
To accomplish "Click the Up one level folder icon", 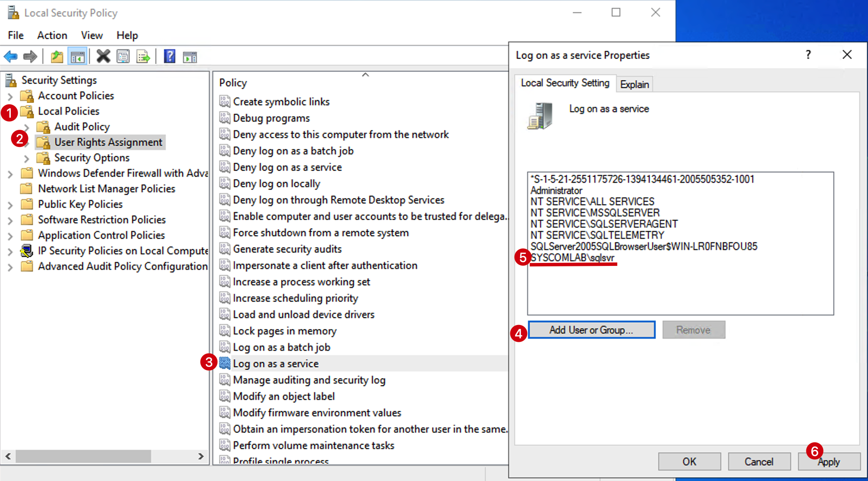I will click(57, 56).
